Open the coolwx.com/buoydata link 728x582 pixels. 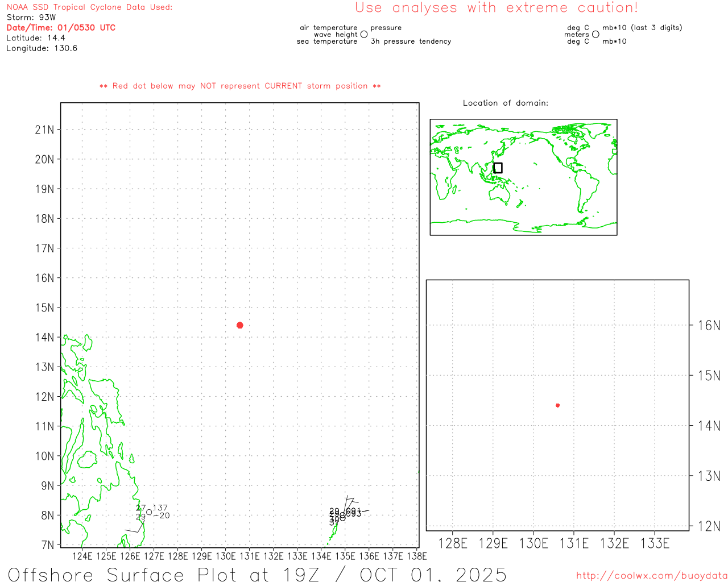tap(652, 576)
